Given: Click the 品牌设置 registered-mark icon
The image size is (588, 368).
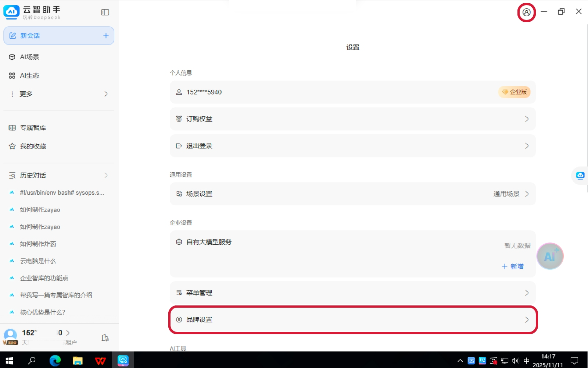Looking at the screenshot, I should pos(179,320).
